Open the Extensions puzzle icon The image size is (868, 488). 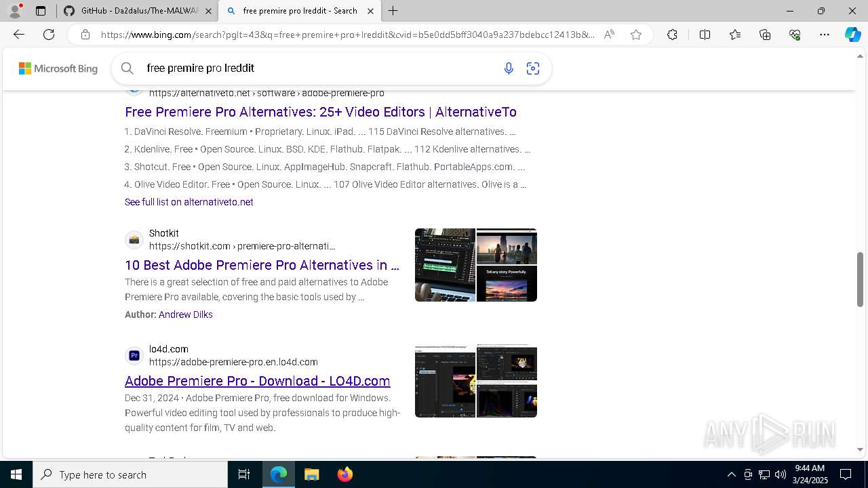click(672, 35)
